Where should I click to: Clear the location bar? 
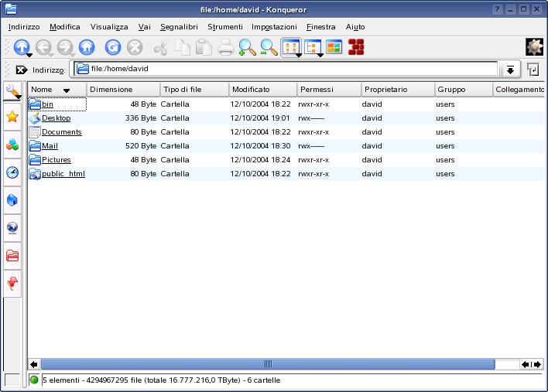[22, 70]
